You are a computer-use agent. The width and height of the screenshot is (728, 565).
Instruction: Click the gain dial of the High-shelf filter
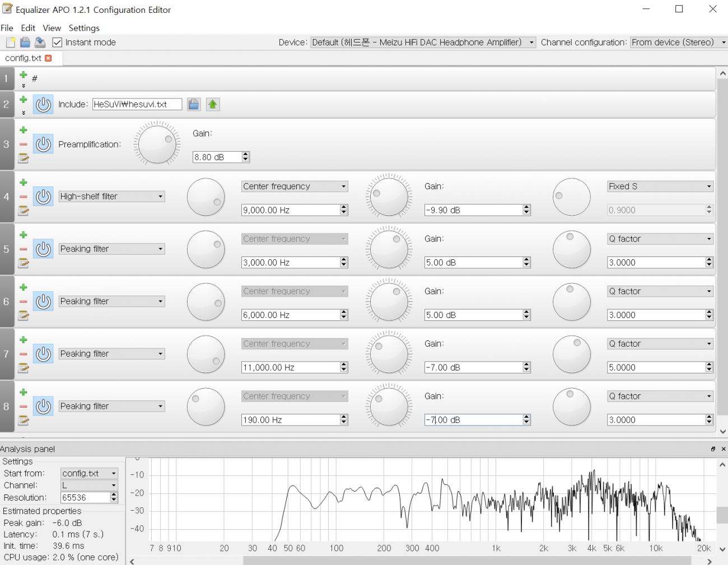pyautogui.click(x=389, y=197)
